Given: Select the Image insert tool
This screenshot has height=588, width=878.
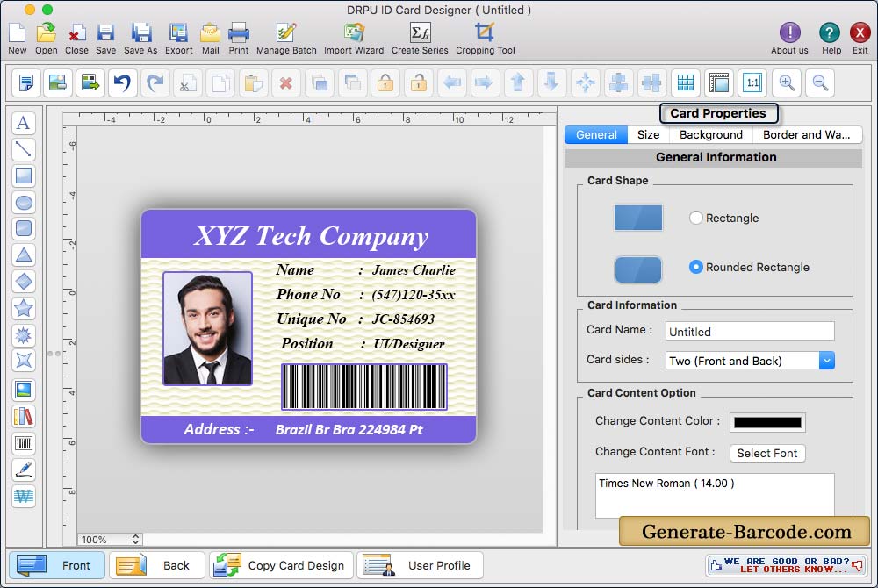Looking at the screenshot, I should [24, 390].
